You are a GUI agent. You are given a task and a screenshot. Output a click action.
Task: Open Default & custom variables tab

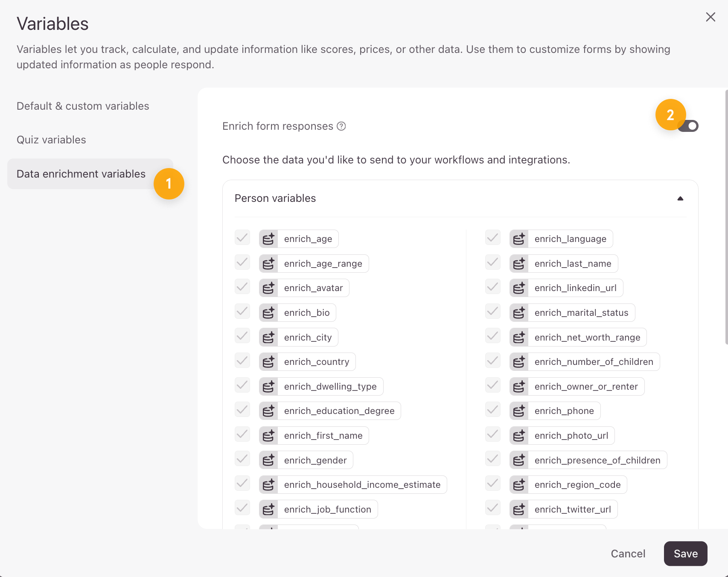83,106
